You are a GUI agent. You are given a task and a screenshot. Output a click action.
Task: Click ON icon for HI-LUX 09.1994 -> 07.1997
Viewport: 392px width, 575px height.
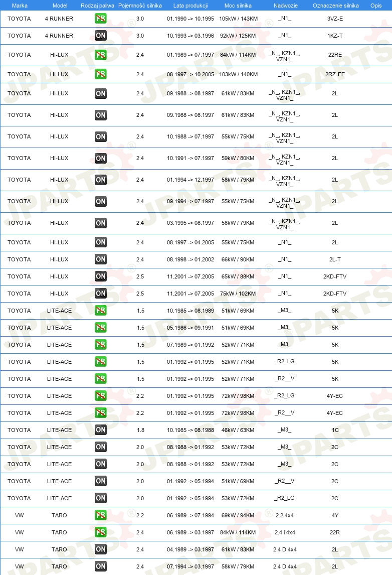100,201
